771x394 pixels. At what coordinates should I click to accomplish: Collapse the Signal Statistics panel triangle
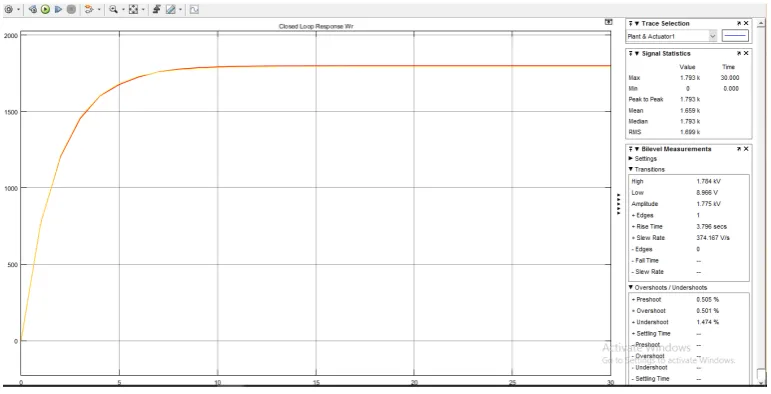pyautogui.click(x=637, y=54)
